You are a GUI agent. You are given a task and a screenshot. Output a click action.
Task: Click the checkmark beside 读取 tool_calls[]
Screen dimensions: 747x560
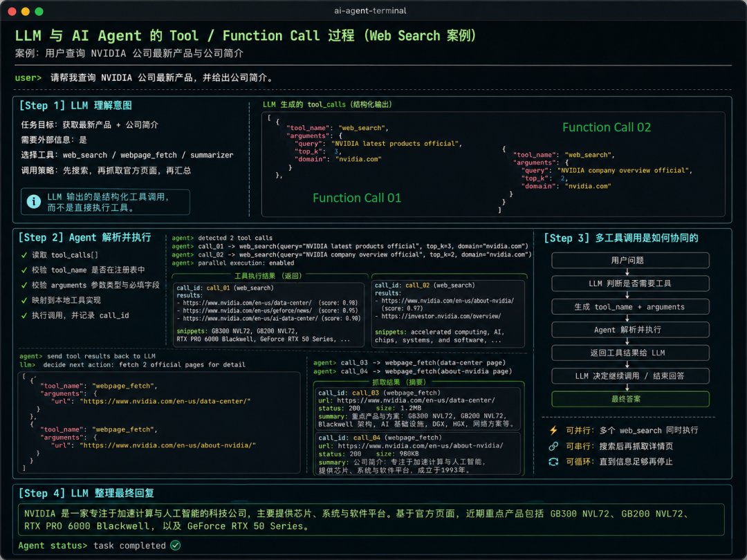pyautogui.click(x=24, y=255)
